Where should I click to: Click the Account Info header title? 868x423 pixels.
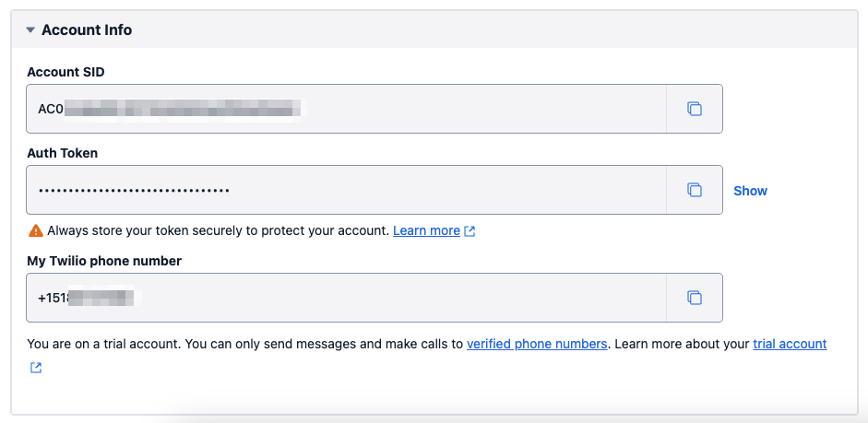(x=87, y=30)
